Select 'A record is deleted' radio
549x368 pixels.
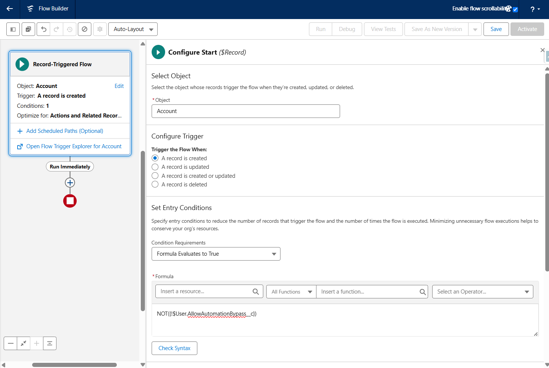click(155, 185)
